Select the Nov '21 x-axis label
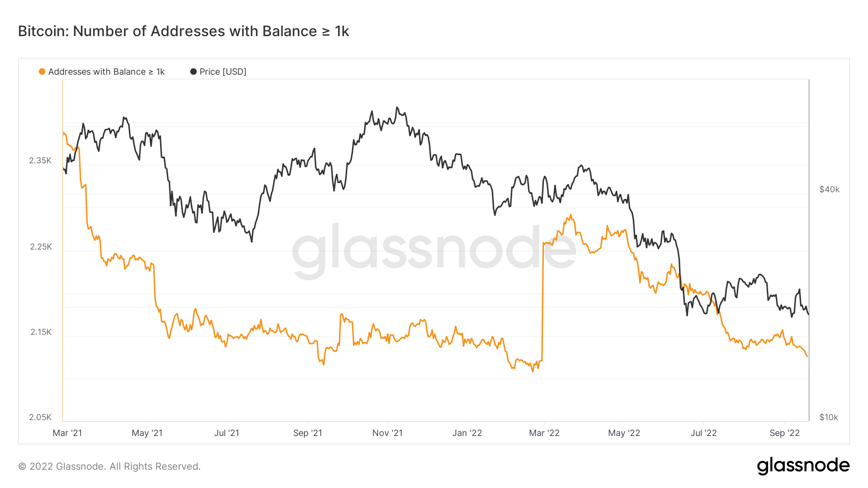Screen dimensions: 868x488 tap(387, 433)
